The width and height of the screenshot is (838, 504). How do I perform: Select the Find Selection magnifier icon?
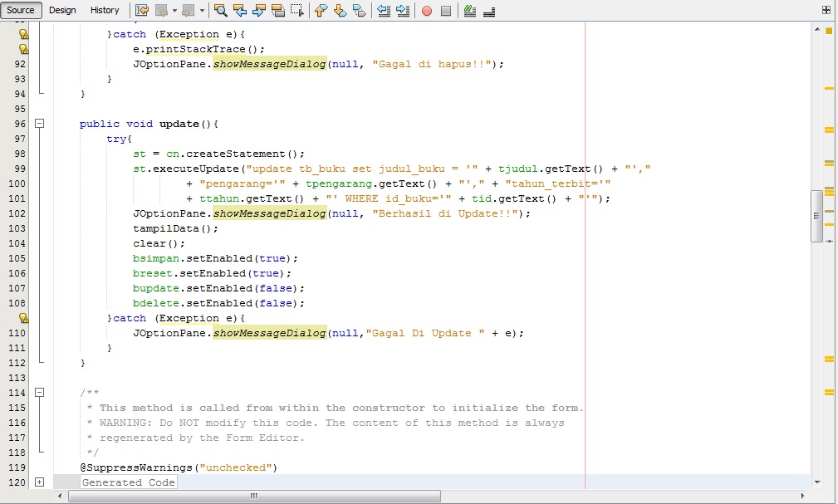221,10
